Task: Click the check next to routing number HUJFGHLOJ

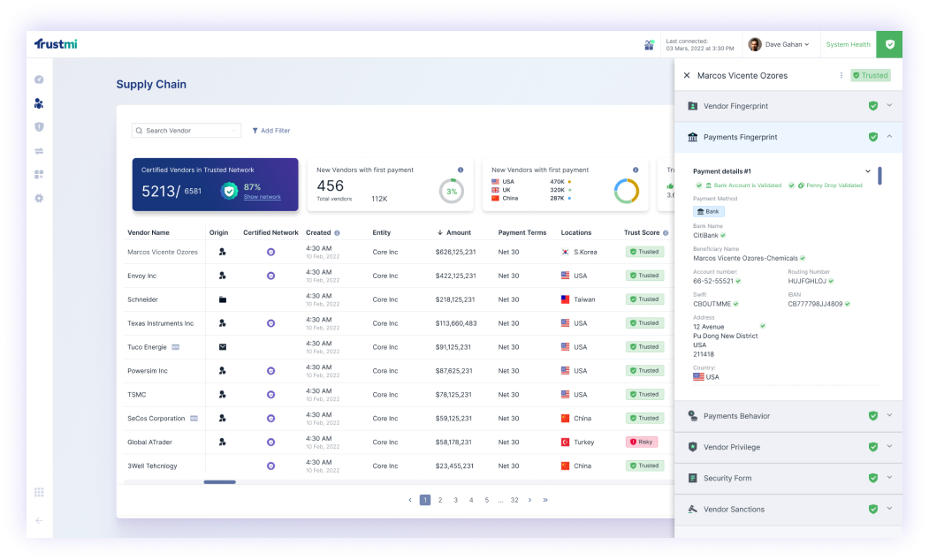Action: [x=831, y=281]
